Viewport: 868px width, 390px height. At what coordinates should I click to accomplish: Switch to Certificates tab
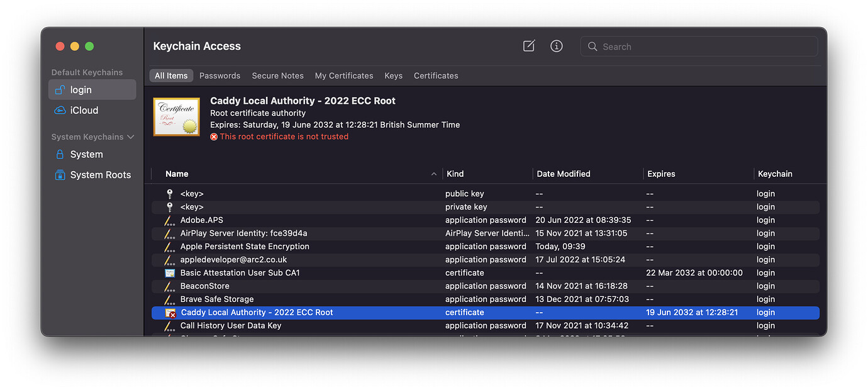pos(436,75)
